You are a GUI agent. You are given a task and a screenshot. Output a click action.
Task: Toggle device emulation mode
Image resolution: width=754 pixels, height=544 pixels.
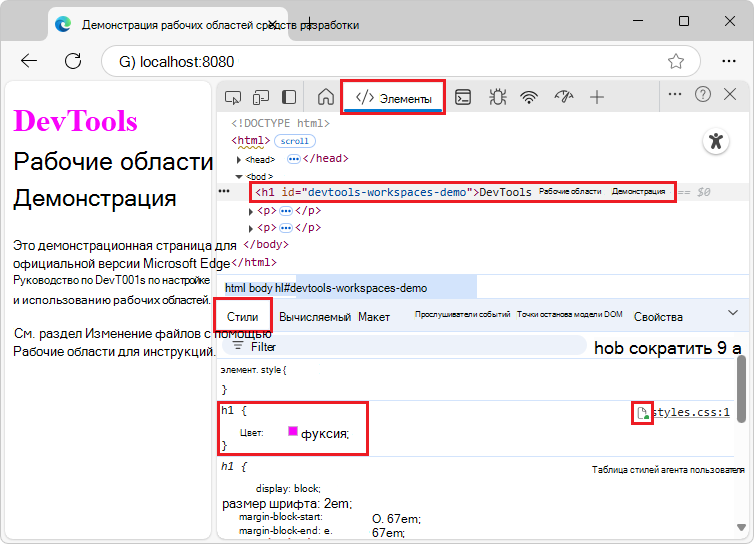point(261,98)
